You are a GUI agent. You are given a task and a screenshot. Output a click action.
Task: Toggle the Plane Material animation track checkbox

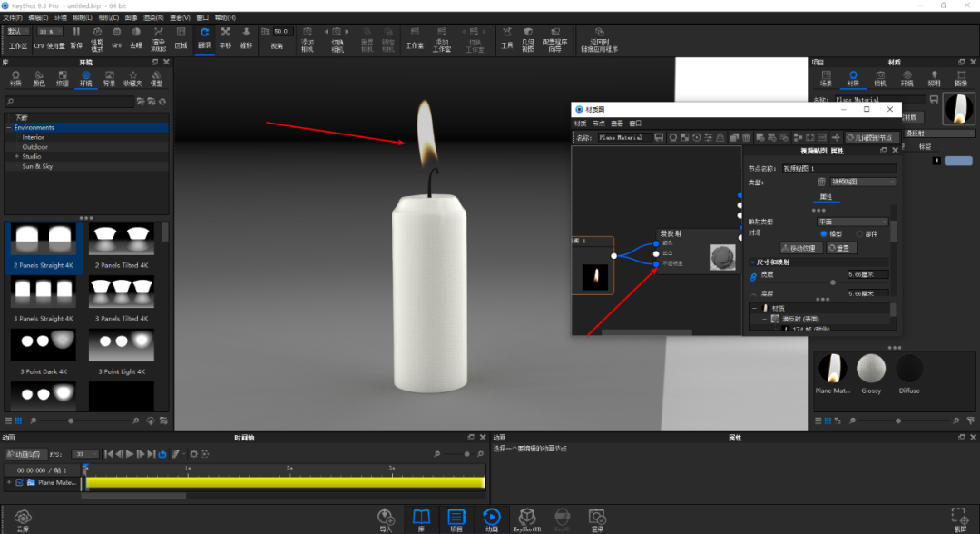(x=20, y=483)
